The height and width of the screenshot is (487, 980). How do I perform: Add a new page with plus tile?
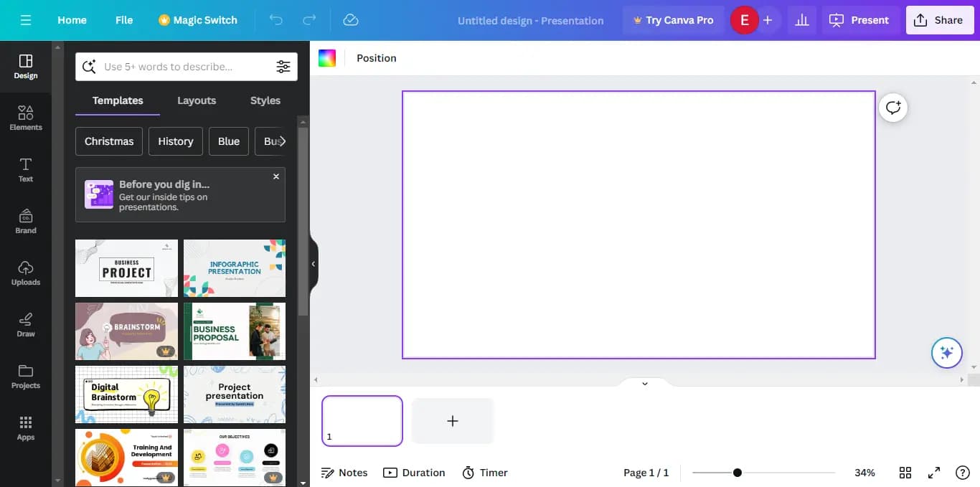(x=453, y=421)
